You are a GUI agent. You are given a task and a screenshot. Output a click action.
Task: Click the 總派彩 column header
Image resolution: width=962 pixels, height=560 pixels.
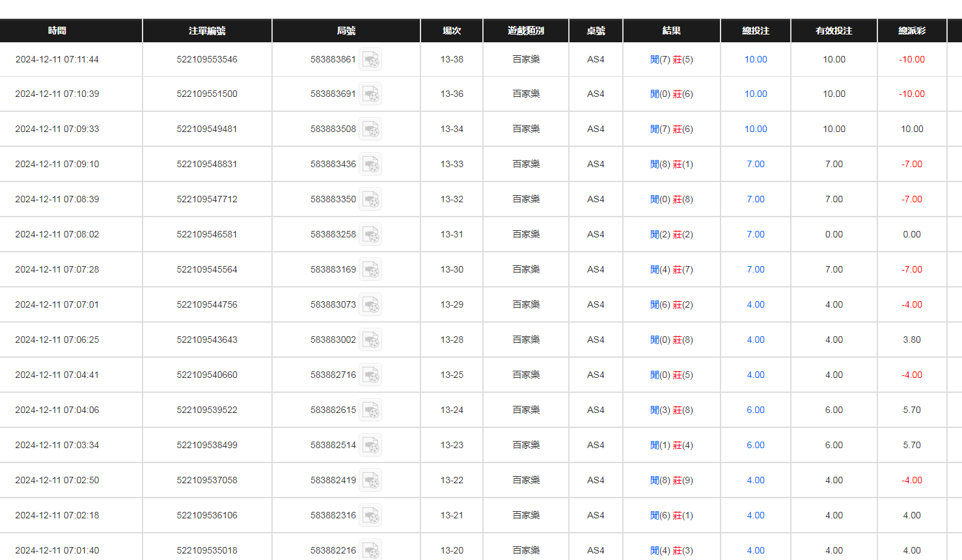911,31
